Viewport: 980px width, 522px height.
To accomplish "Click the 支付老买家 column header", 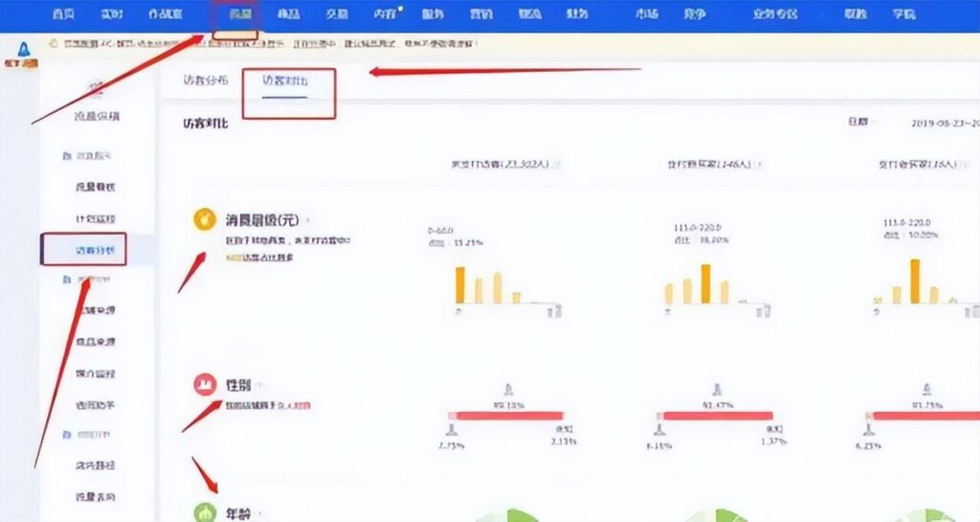I will (918, 164).
